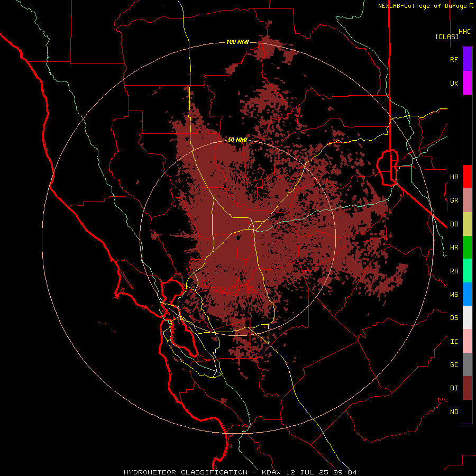The image size is (476, 476).
Task: Select the BD yellow legend swatch
Action: 467,224
